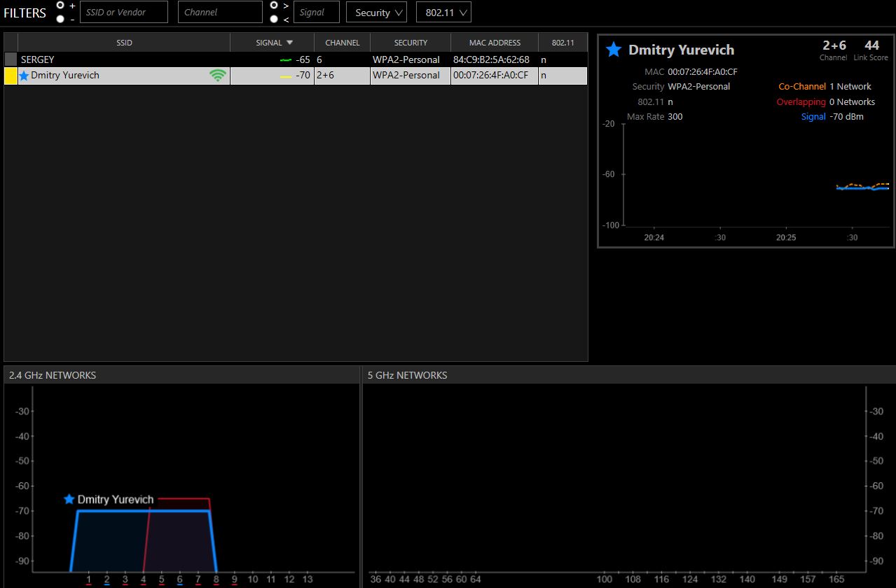Click the green Wi-Fi connected icon
The height and width of the screenshot is (588, 896).
(x=218, y=76)
